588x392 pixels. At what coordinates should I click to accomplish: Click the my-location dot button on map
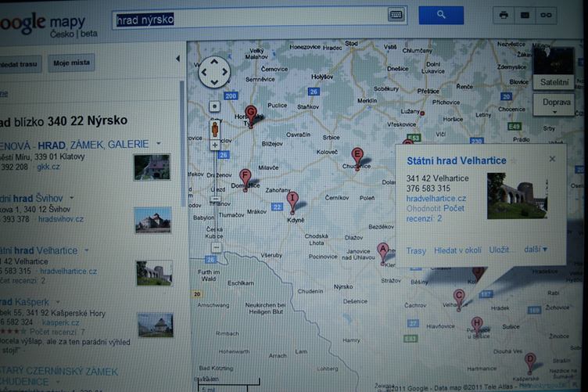[214, 106]
